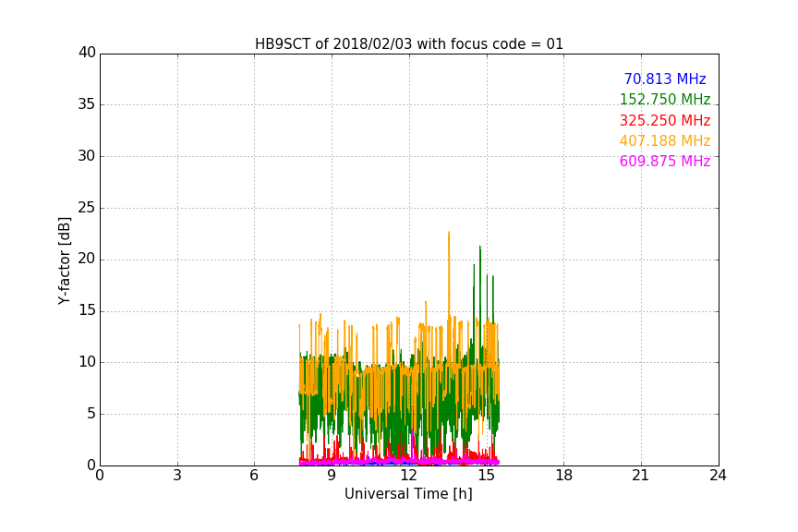Click x-axis tick label 18

(x=564, y=476)
